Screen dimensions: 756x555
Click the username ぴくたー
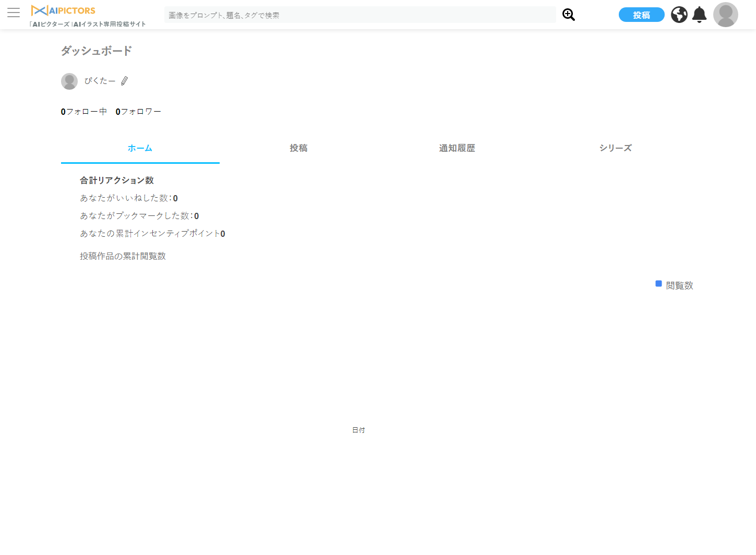pos(100,81)
